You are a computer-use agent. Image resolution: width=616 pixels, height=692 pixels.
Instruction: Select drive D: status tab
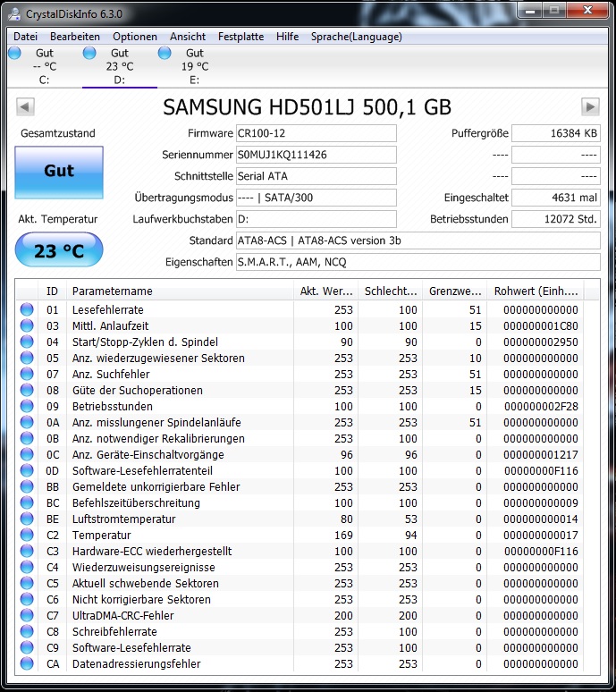click(120, 66)
